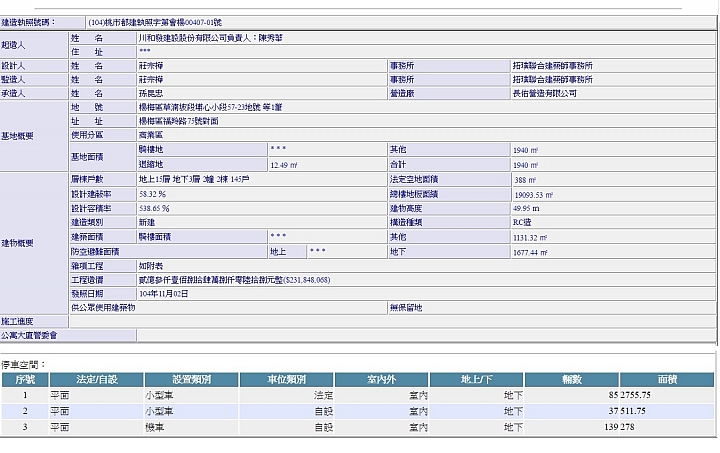
Task: Click the 法定空地面積 value 388 ㎡
Action: point(525,180)
